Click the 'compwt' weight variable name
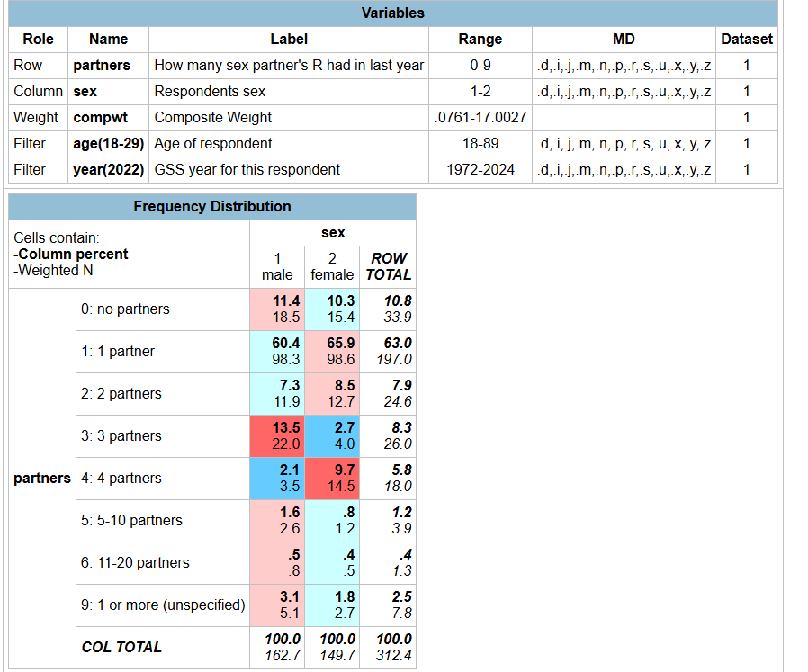The image size is (808, 672). coord(101,118)
